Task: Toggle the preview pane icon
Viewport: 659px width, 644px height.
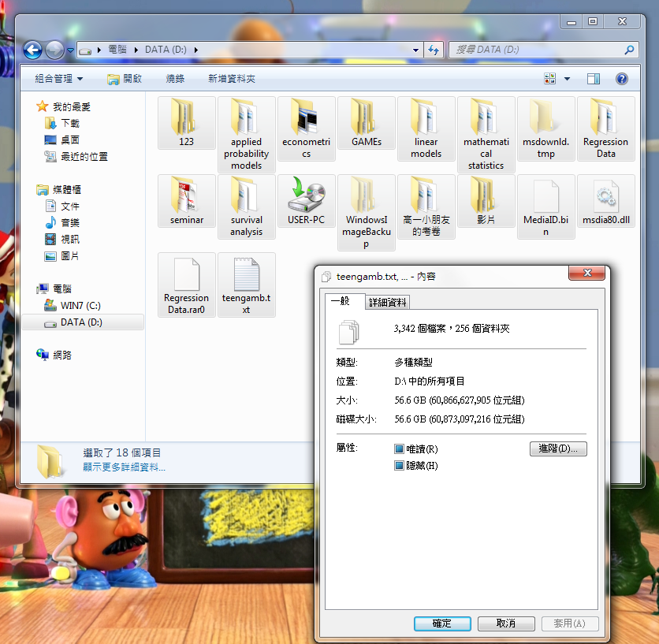Action: coord(594,79)
